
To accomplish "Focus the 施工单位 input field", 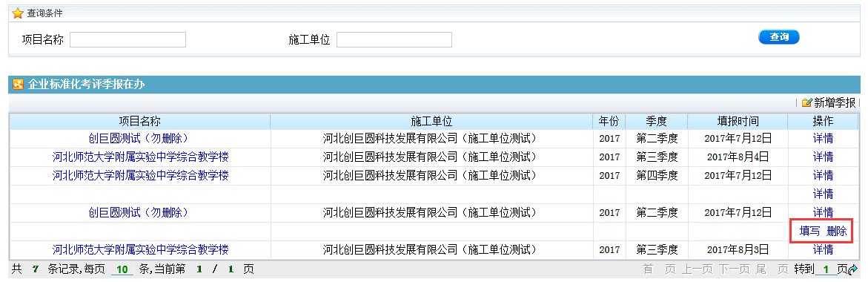I will coord(394,40).
